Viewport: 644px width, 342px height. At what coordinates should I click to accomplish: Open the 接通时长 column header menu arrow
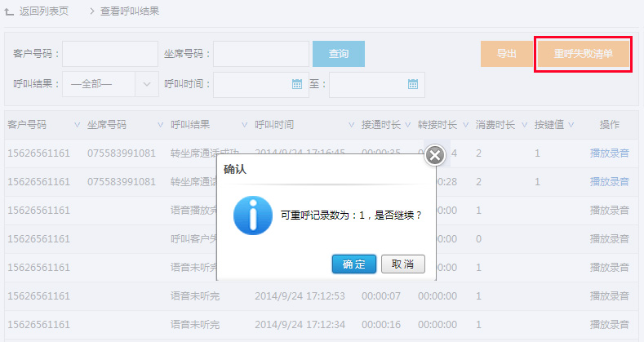click(407, 125)
